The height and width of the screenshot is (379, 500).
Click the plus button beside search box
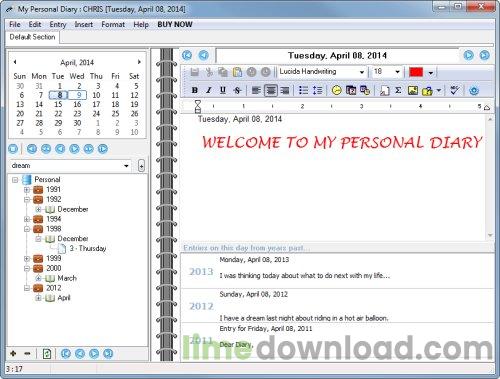click(x=141, y=166)
